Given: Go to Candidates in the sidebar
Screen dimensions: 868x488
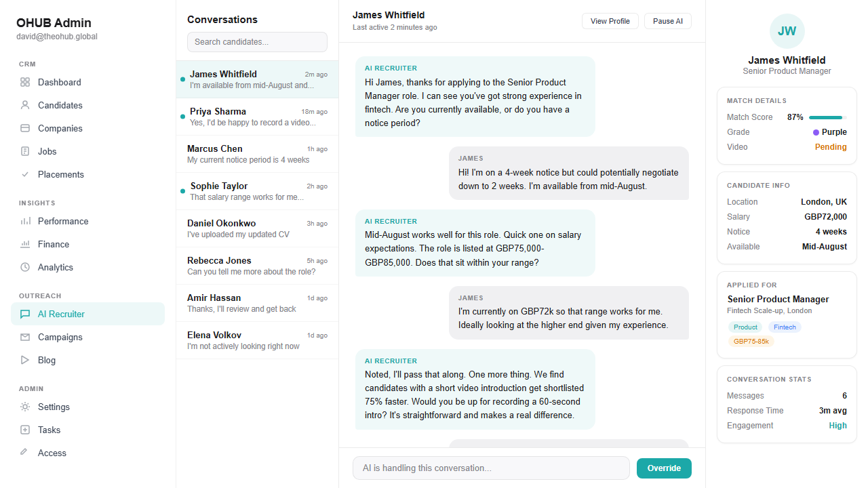Looking at the screenshot, I should tap(87, 105).
